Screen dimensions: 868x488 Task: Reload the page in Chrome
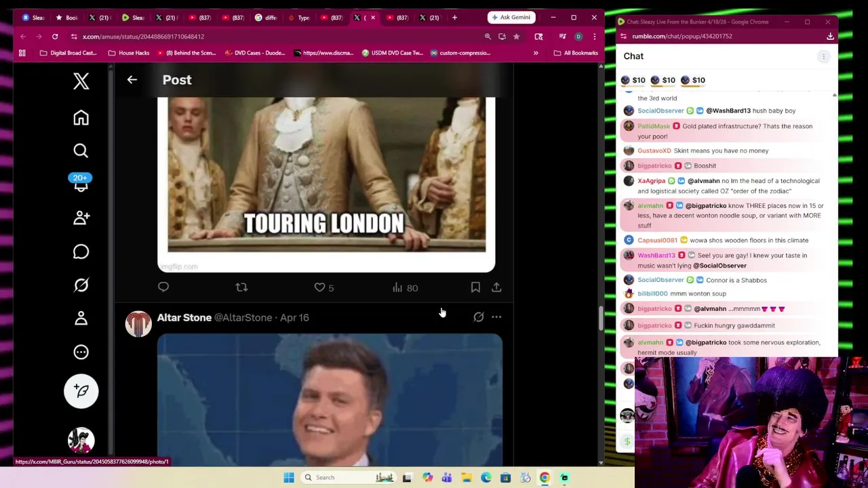click(x=55, y=37)
